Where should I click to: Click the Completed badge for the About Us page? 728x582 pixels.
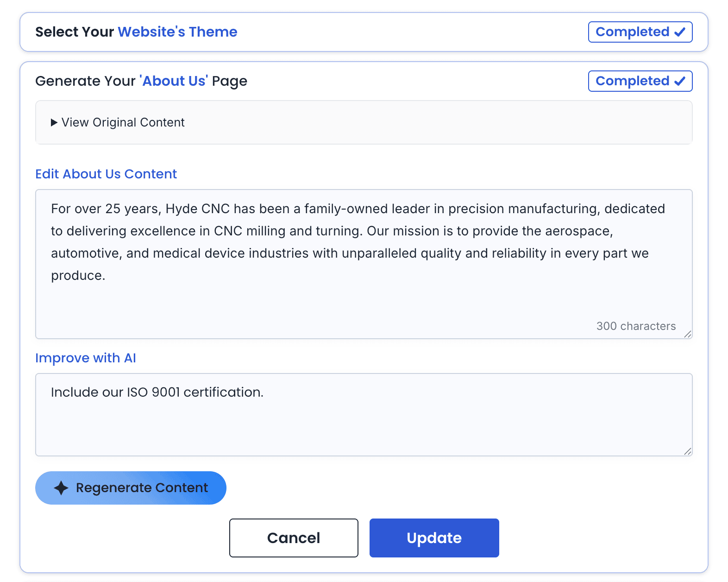640,81
